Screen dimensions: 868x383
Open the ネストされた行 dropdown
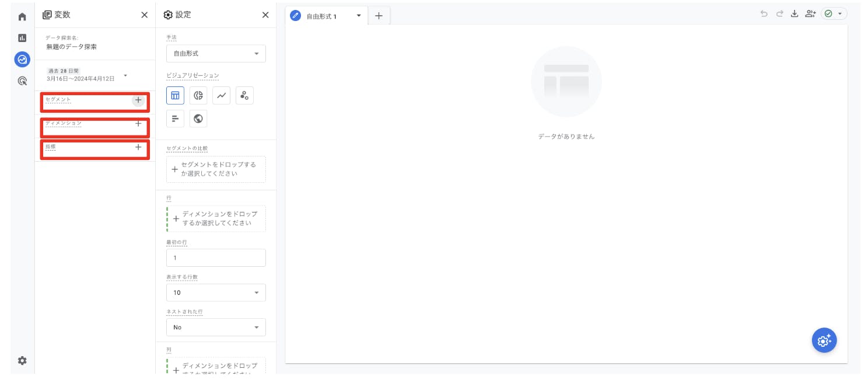tap(216, 328)
